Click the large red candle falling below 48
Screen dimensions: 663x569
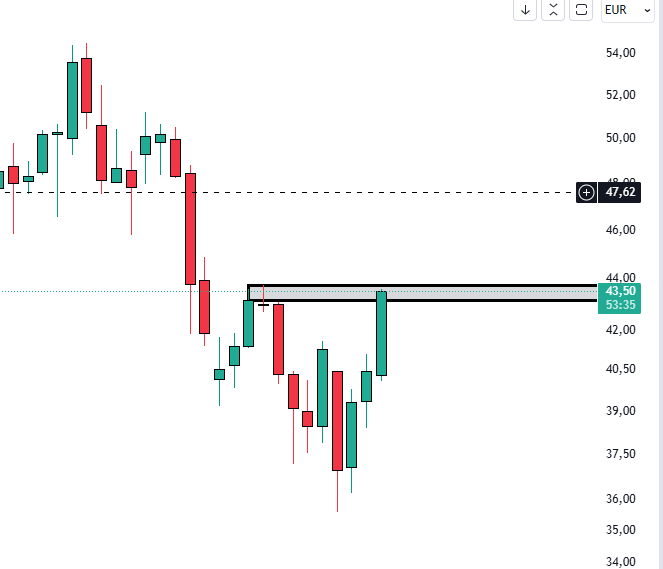click(x=190, y=228)
